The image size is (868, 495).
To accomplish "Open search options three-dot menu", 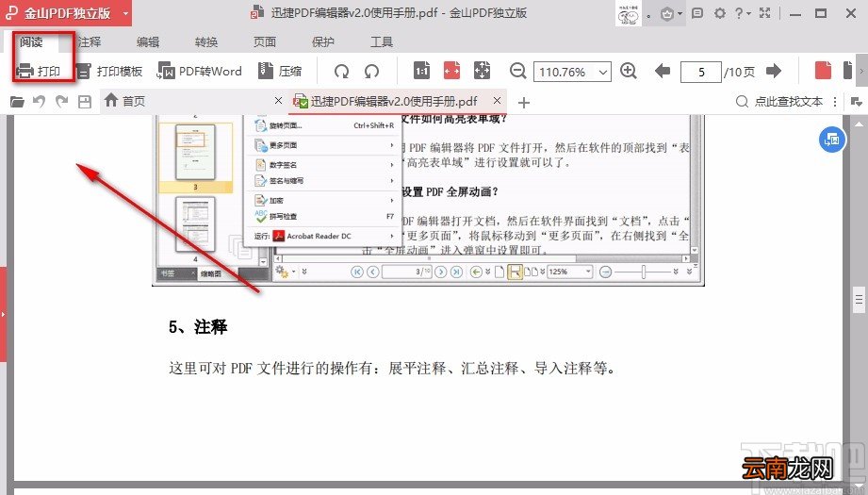I will pos(835,102).
